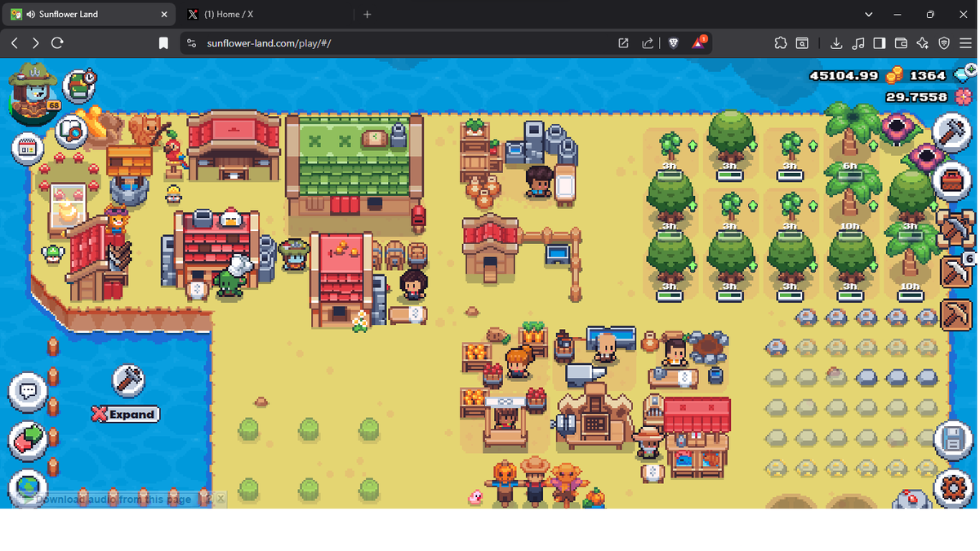Click the stone water well
980x551 pixels.
(x=129, y=176)
